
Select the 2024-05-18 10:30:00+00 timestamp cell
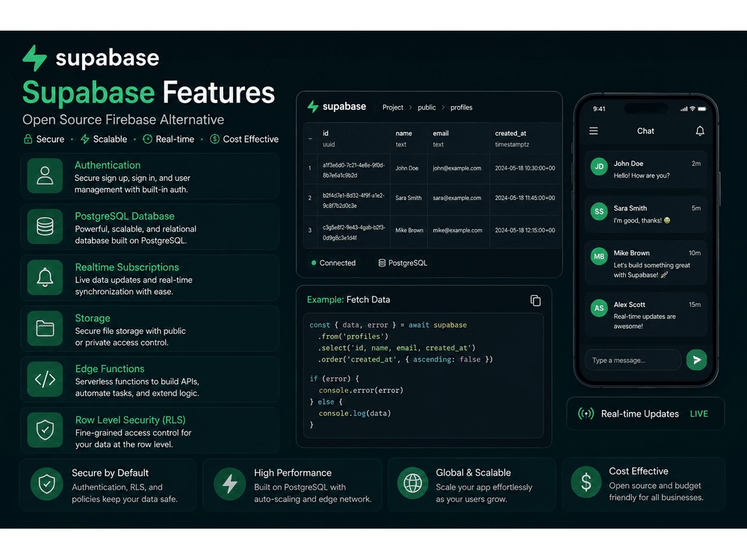click(x=525, y=168)
